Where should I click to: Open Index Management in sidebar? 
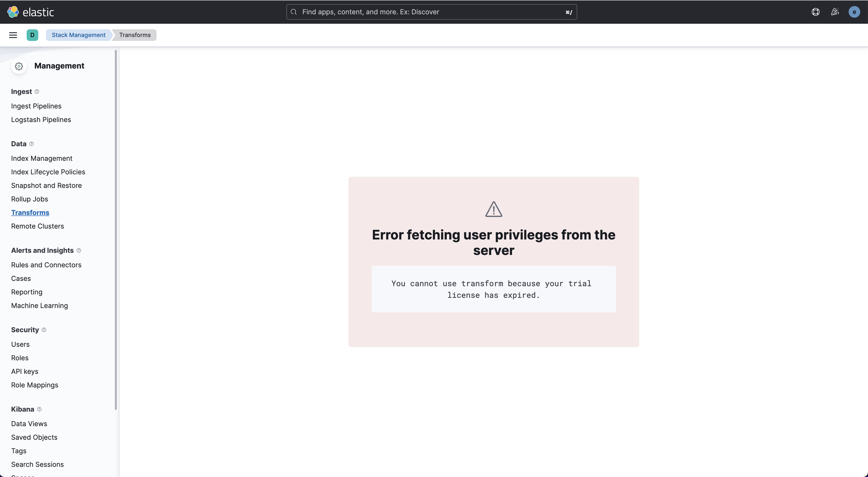(41, 158)
